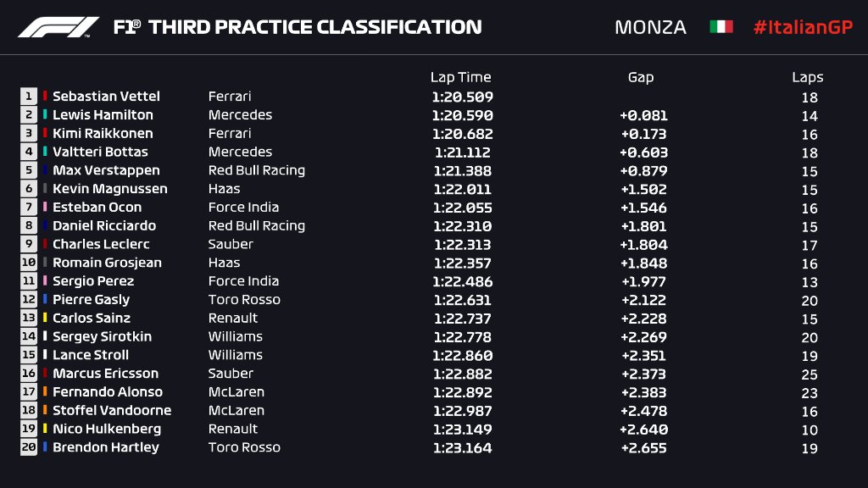The height and width of the screenshot is (488, 868).
Task: Click the Laps column header
Action: coord(808,77)
